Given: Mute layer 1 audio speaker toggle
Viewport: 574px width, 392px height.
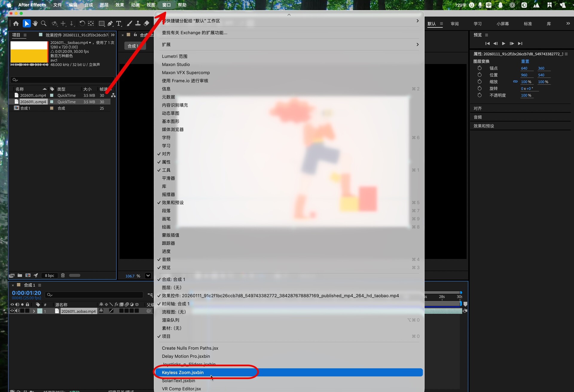Looking at the screenshot, I should pyautogui.click(x=17, y=311).
